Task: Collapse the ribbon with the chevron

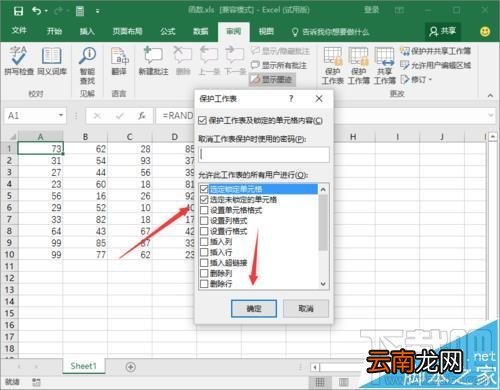Action: click(x=490, y=96)
